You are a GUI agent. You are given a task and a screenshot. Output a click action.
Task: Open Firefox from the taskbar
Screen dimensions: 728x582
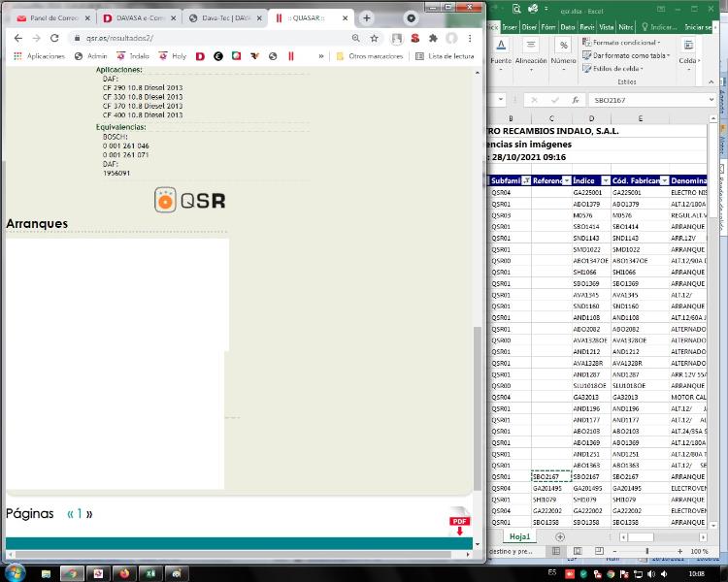124,573
